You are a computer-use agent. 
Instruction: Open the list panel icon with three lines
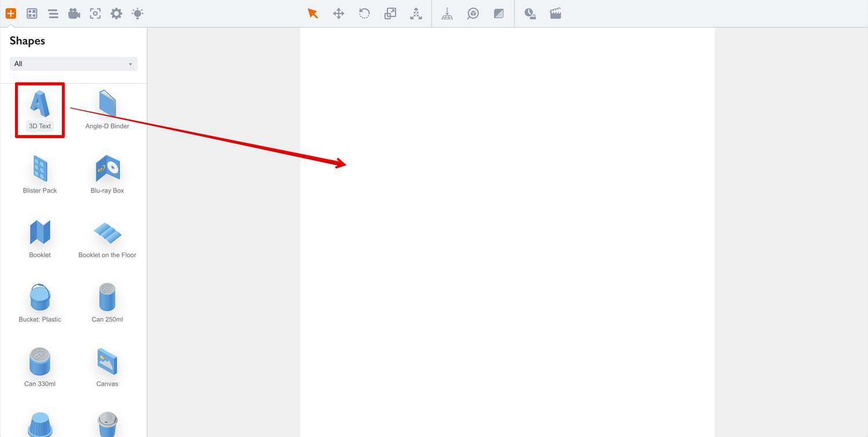53,13
